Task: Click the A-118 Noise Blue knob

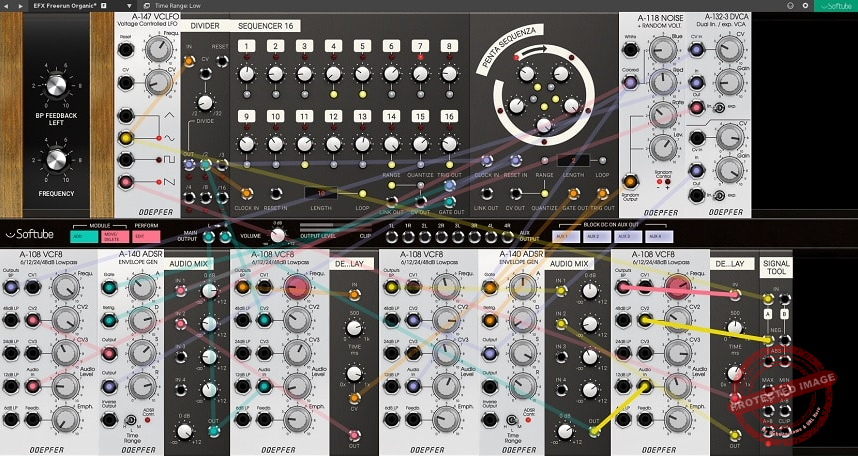Action: pyautogui.click(x=663, y=50)
